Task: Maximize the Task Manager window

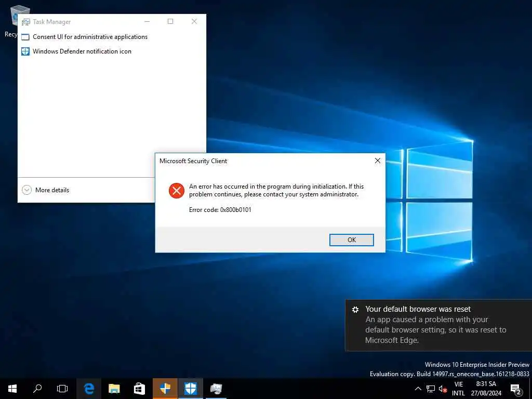Action: 170,21
